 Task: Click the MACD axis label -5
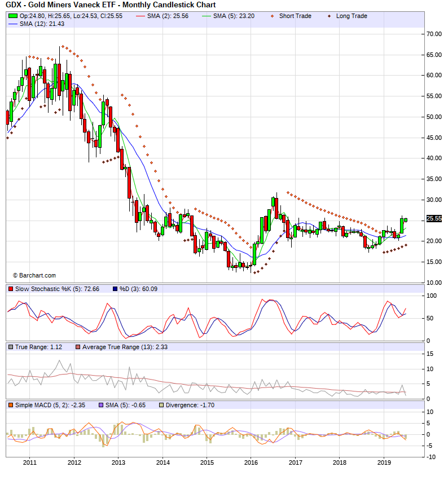pyautogui.click(x=429, y=446)
